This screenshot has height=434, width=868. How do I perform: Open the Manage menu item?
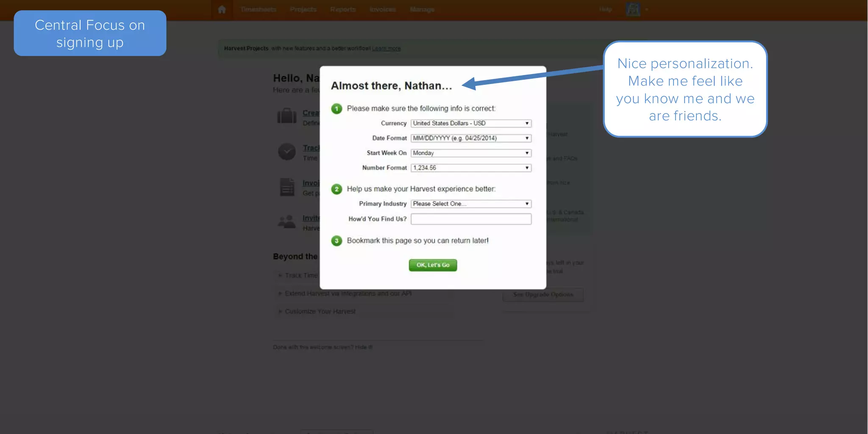422,9
